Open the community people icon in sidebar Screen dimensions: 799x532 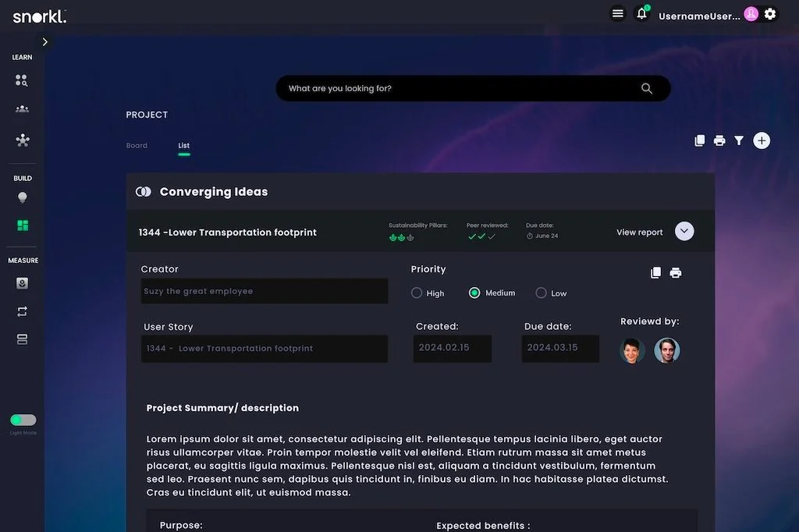22,109
